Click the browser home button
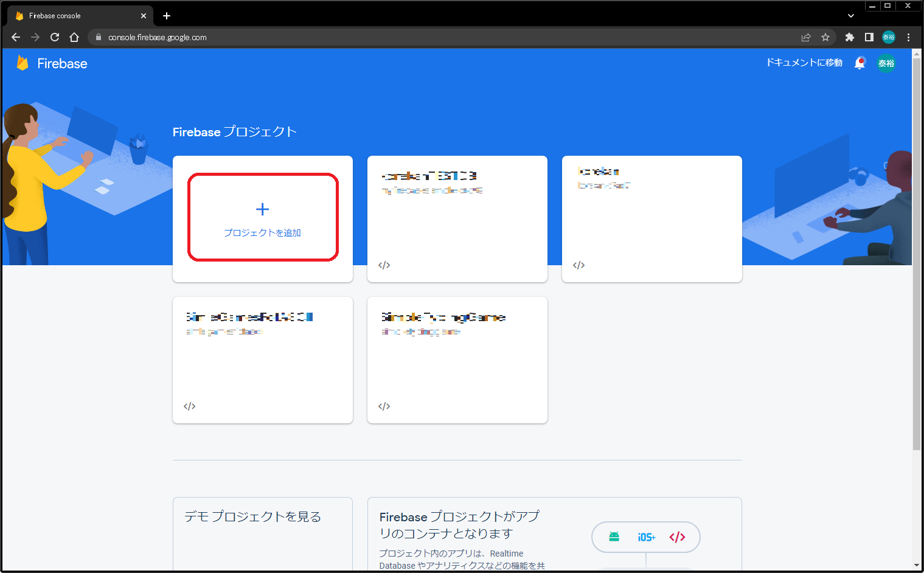Screen dimensions: 924x573 (74, 37)
